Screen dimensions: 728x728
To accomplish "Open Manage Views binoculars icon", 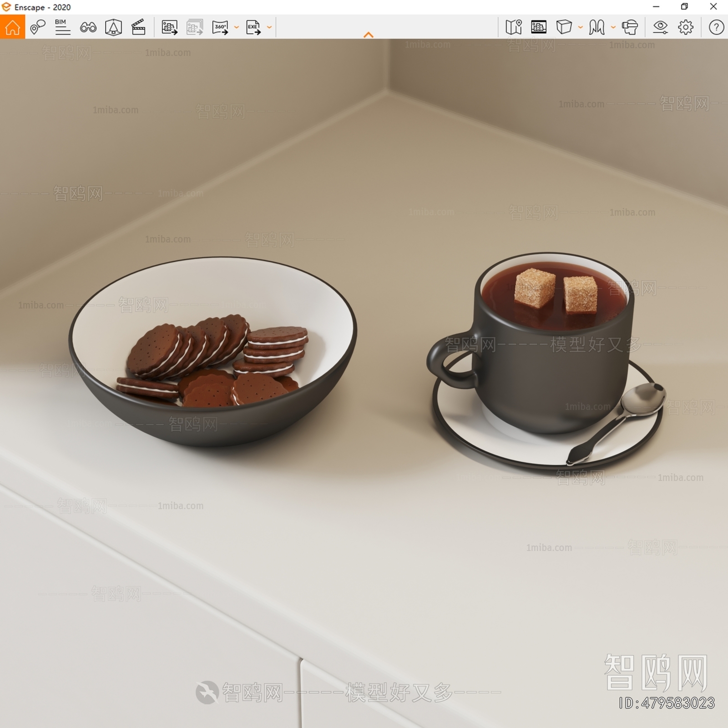I will (x=88, y=27).
